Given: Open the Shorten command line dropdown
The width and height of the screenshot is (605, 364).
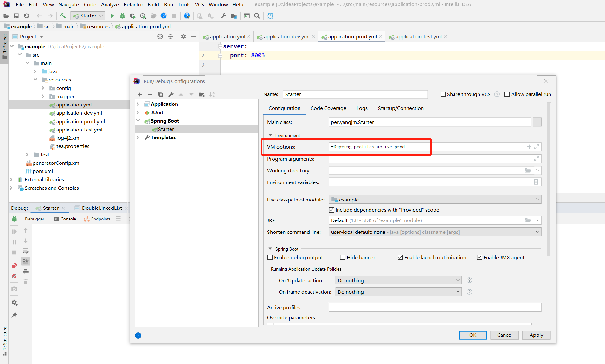Looking at the screenshot, I should [434, 232].
